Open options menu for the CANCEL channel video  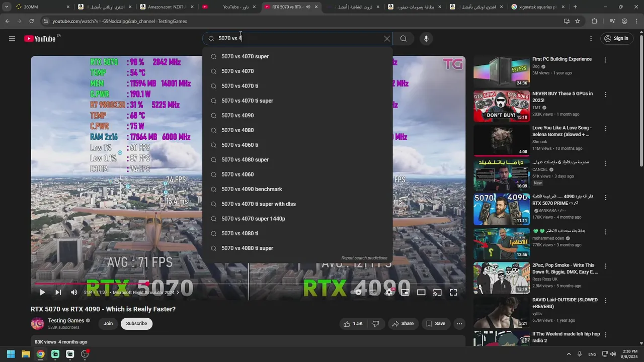click(x=606, y=163)
